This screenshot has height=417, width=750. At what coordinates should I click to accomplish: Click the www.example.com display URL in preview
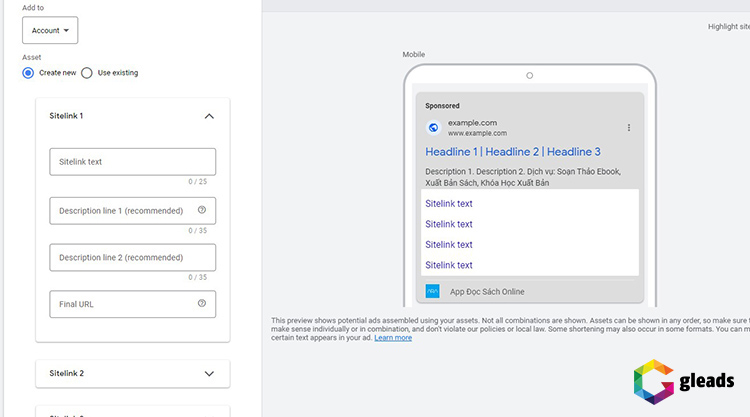(x=477, y=133)
